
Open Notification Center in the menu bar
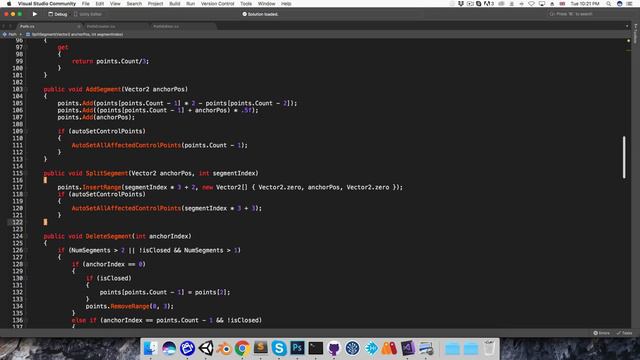pyautogui.click(x=629, y=3)
